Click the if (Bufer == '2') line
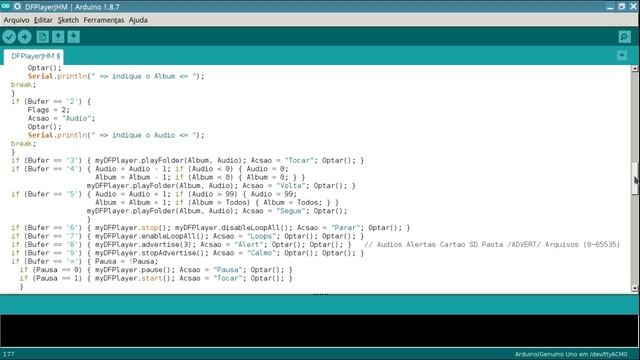 point(51,102)
